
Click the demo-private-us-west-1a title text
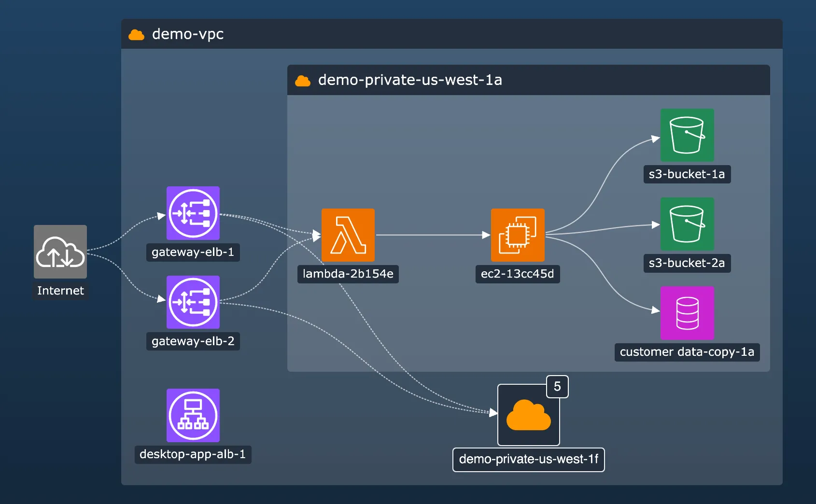tap(410, 80)
